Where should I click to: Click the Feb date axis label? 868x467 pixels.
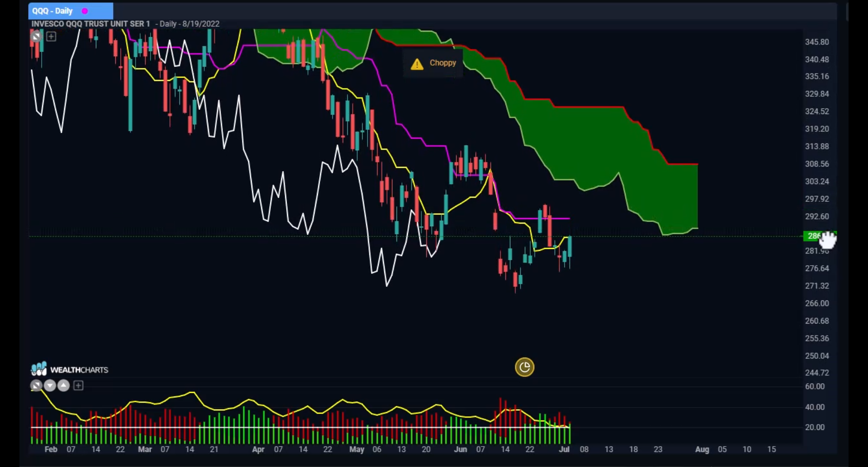click(x=51, y=449)
